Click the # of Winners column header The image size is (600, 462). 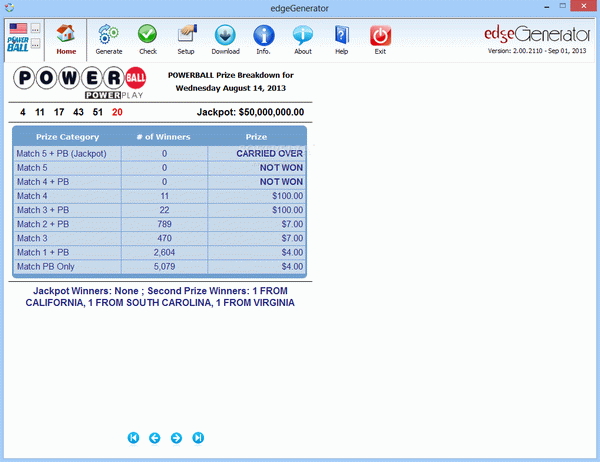click(x=164, y=137)
